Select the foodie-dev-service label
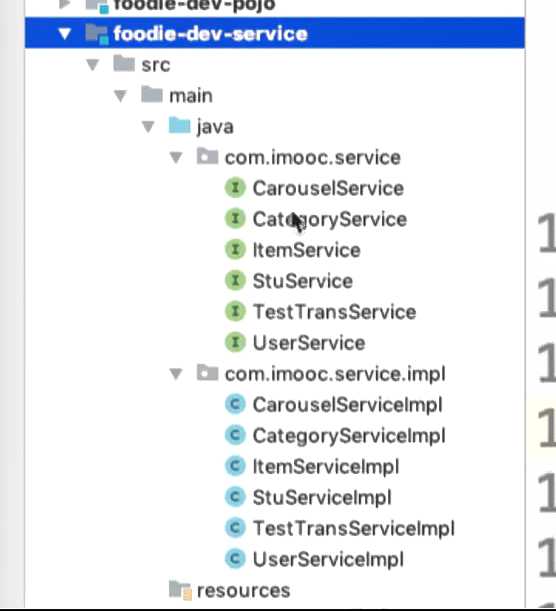556x611 pixels. [x=211, y=34]
